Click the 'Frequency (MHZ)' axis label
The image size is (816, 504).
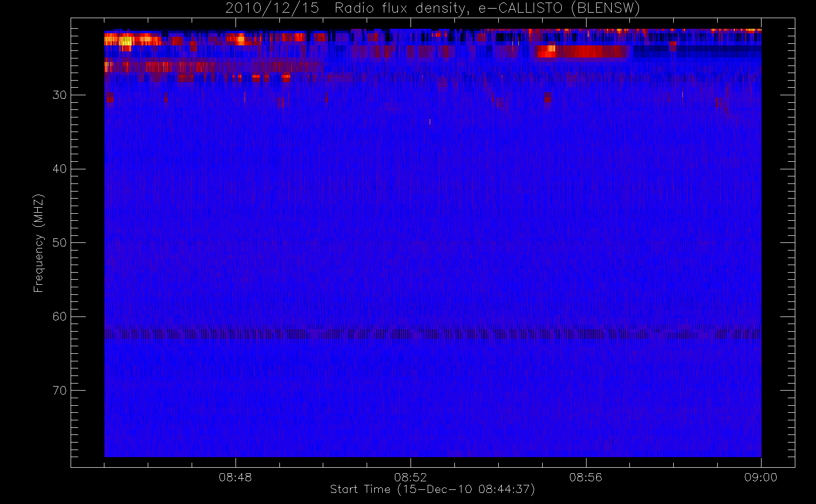point(38,243)
